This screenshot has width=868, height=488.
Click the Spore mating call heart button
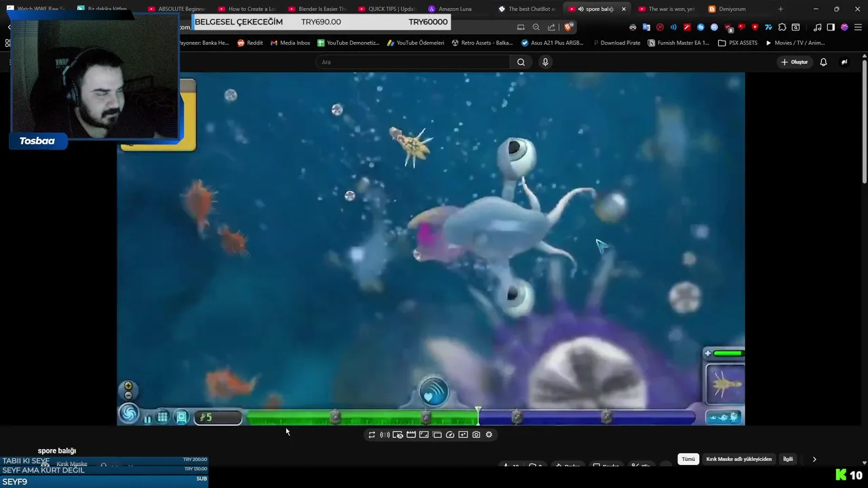point(433,392)
